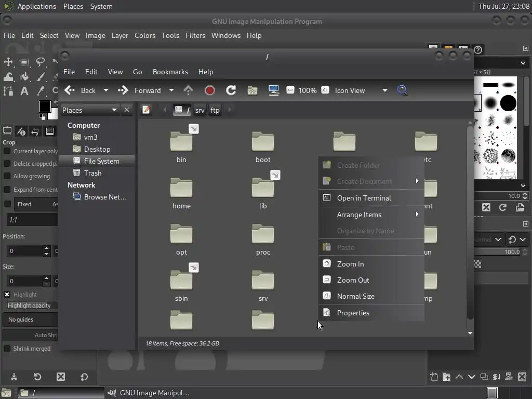Viewport: 532px width, 399px height.
Task: Open GIMP Filters menu
Action: click(x=195, y=35)
